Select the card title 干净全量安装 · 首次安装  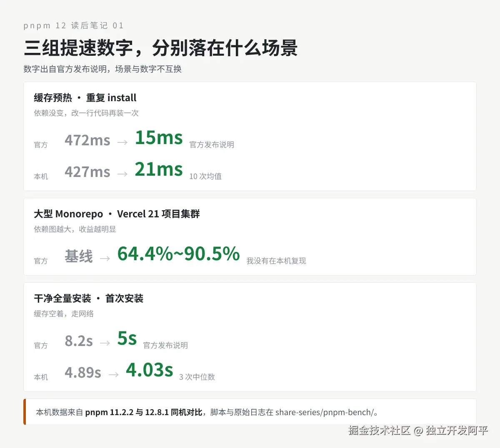(89, 299)
